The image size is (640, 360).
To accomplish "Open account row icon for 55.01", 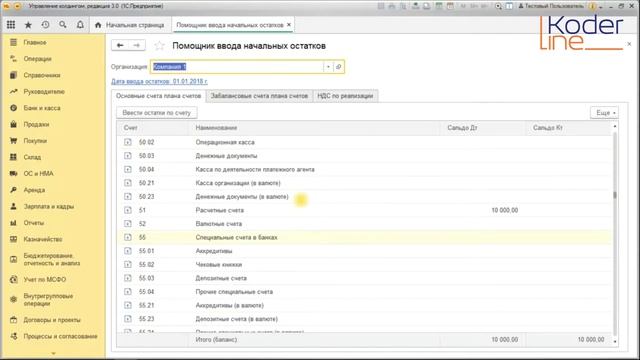I will pyautogui.click(x=128, y=251).
